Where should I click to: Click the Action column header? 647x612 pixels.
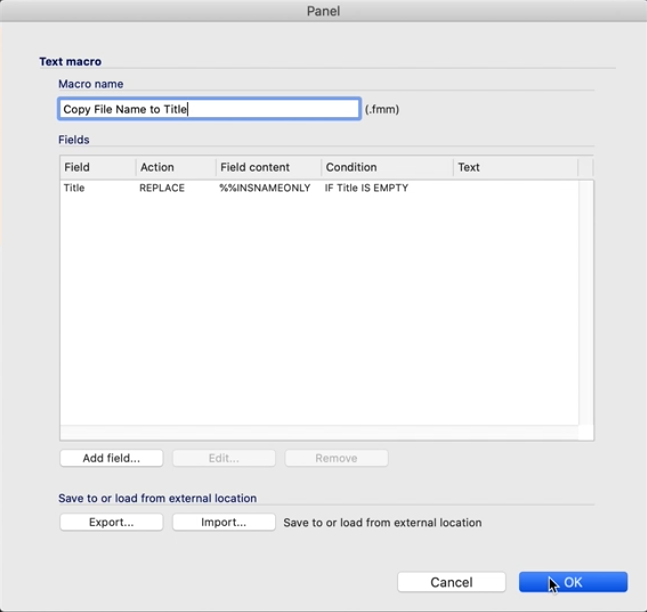tap(174, 167)
